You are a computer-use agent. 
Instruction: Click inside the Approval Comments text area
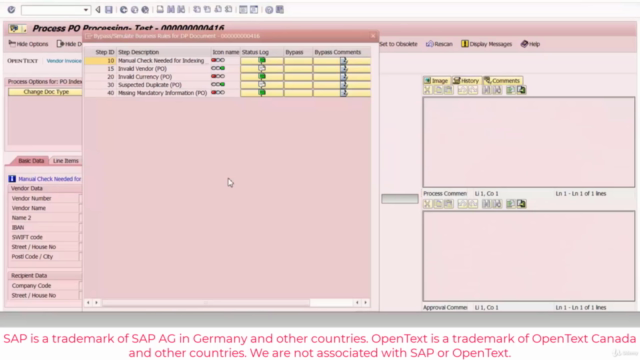529,256
